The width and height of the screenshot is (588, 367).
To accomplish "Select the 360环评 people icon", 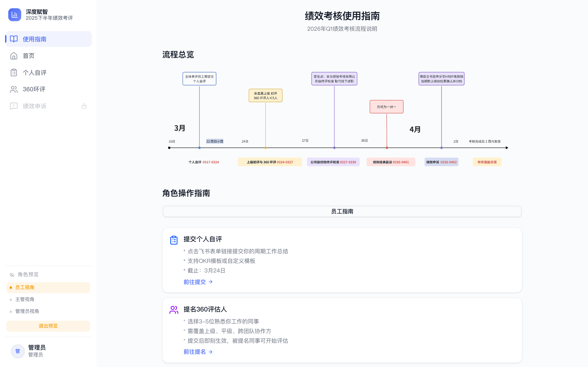I will tap(14, 89).
